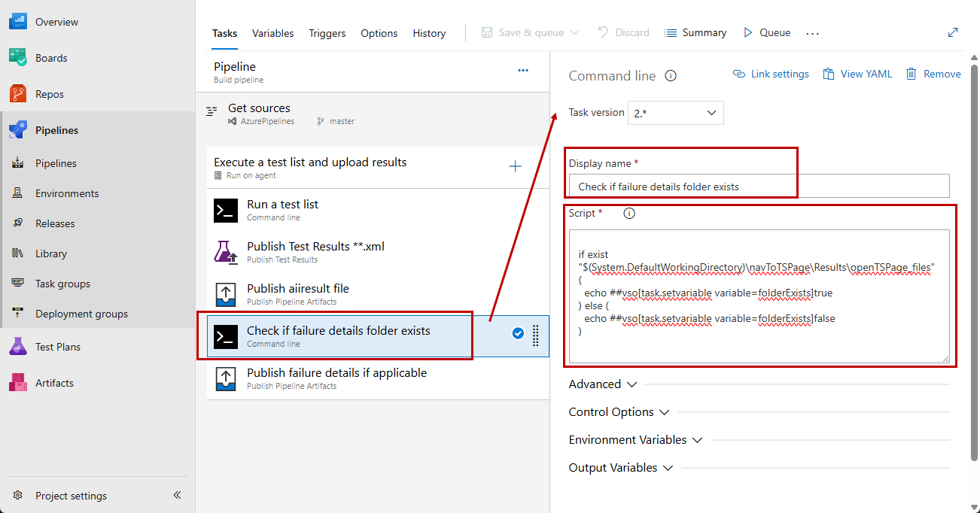Click the Discard button
The image size is (980, 513).
pos(623,32)
